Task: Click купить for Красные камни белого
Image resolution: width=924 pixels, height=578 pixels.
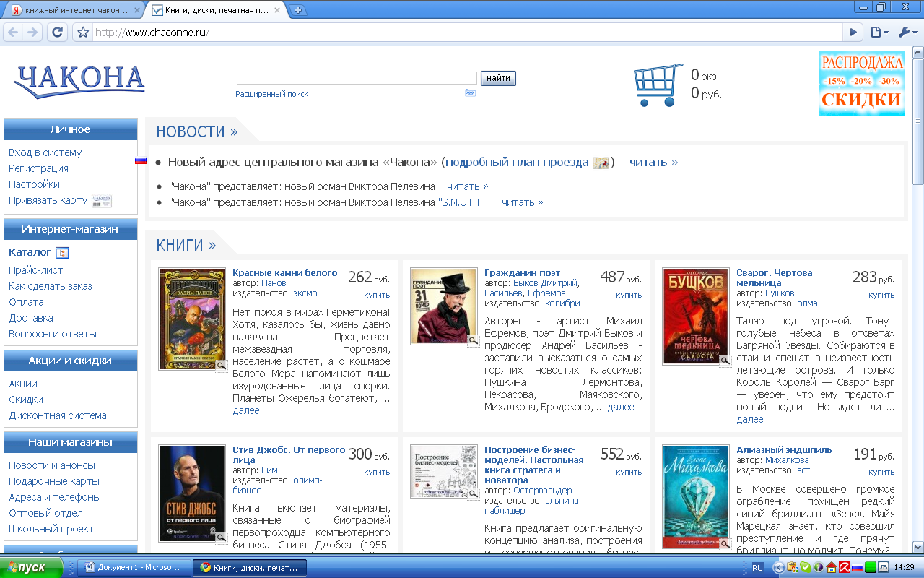Action: point(377,295)
